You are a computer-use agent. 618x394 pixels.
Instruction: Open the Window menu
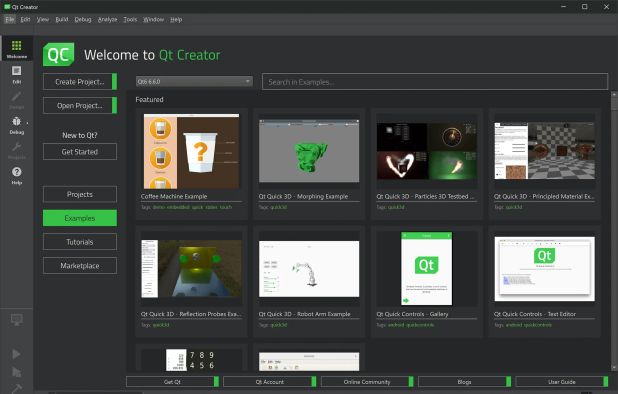(x=153, y=19)
